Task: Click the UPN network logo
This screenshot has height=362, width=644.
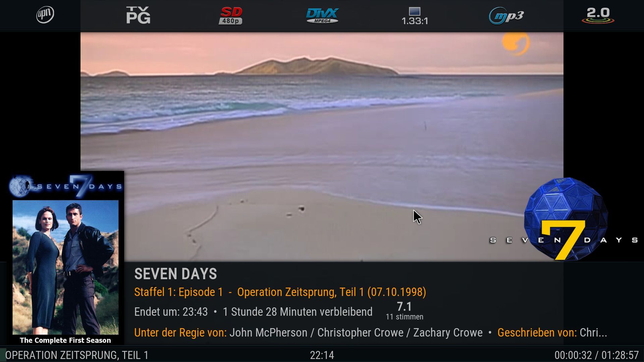Action: click(x=45, y=15)
